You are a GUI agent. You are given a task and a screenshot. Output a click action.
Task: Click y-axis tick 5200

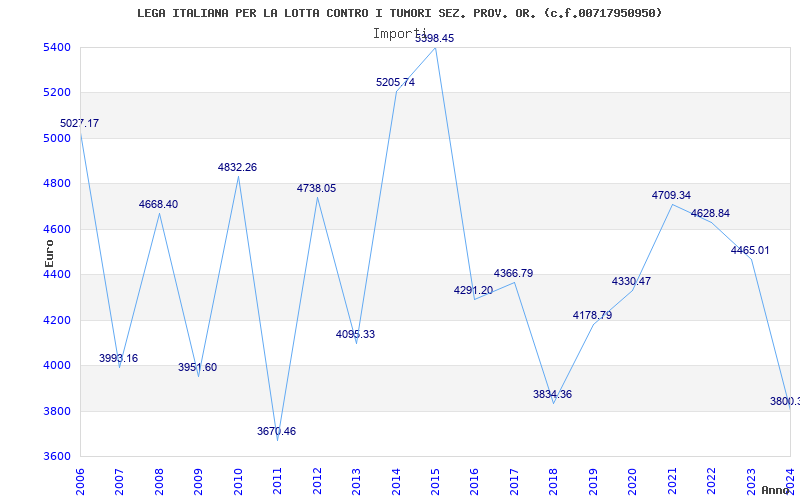coord(56,93)
